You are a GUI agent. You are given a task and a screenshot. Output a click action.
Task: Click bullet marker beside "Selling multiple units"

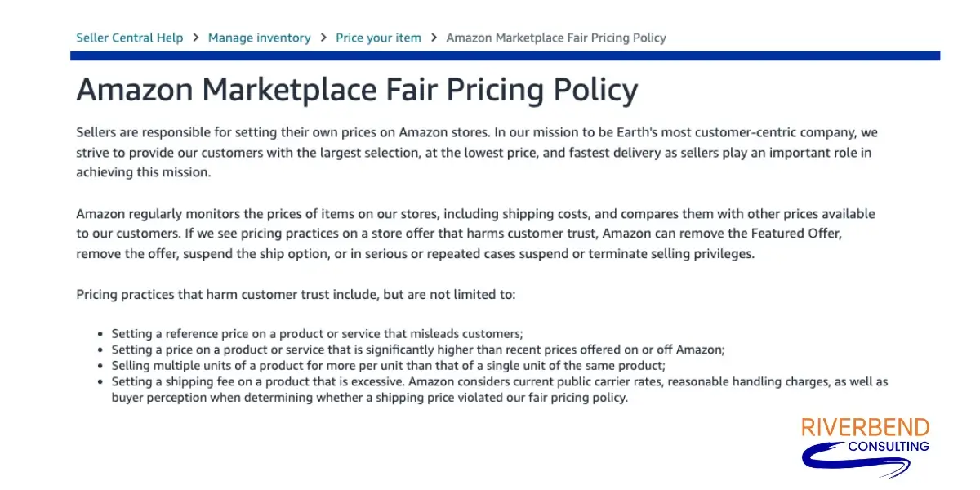pyautogui.click(x=101, y=366)
